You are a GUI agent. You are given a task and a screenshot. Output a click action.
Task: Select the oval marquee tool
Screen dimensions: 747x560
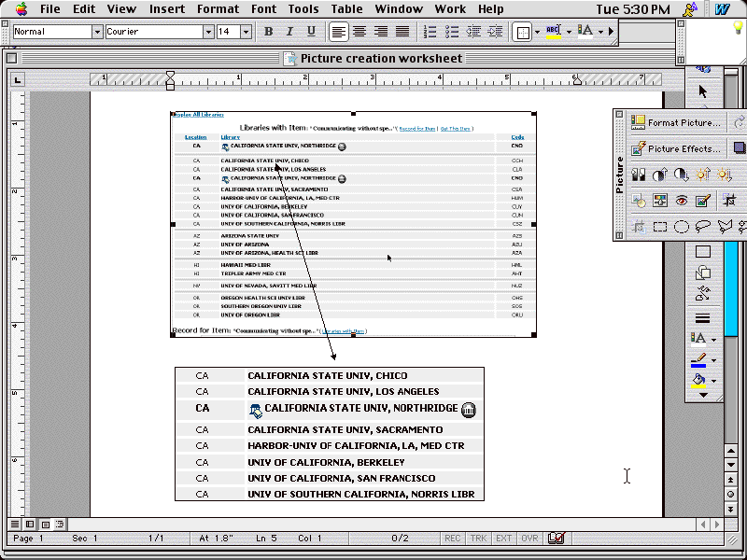pos(682,227)
